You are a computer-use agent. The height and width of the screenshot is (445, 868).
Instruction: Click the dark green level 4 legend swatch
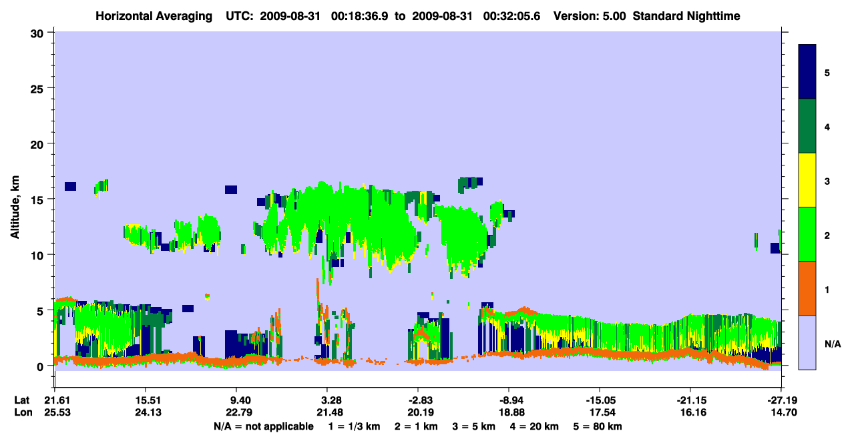[807, 126]
